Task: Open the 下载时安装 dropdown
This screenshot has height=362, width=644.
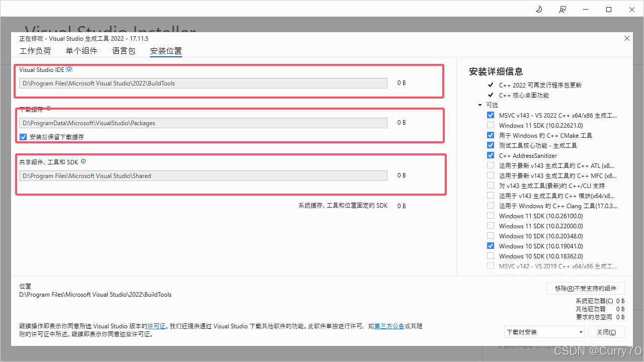Action: pos(544,332)
